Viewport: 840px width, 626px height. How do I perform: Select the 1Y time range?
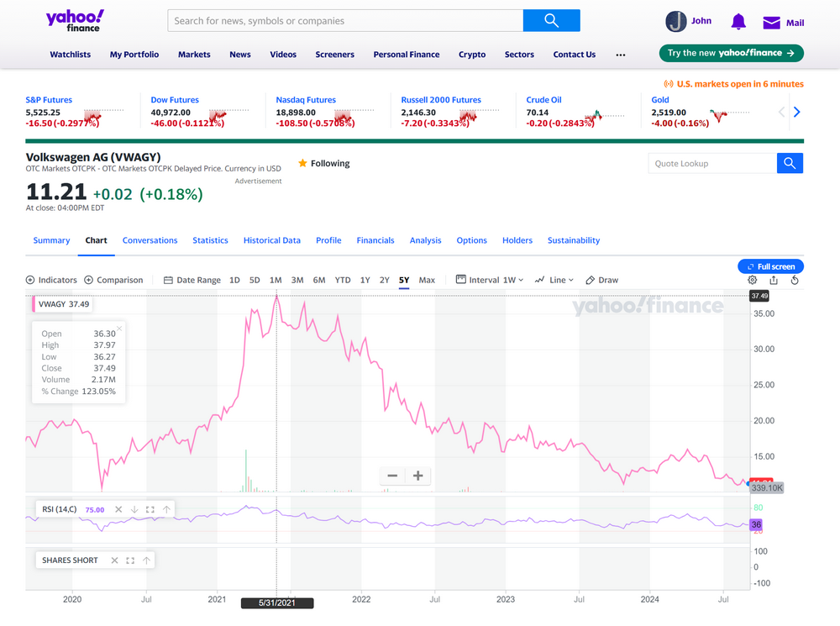point(365,280)
